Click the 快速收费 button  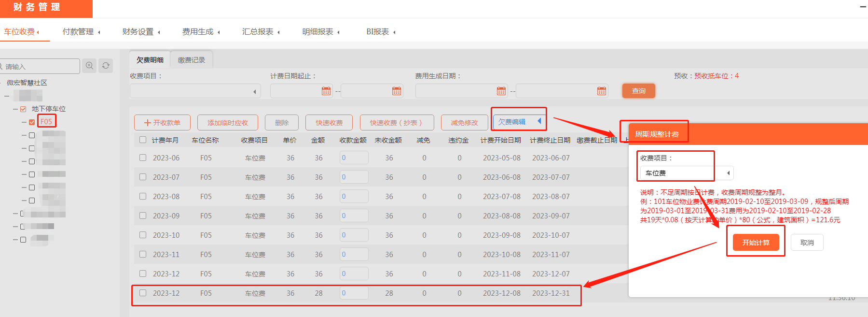tap(329, 123)
